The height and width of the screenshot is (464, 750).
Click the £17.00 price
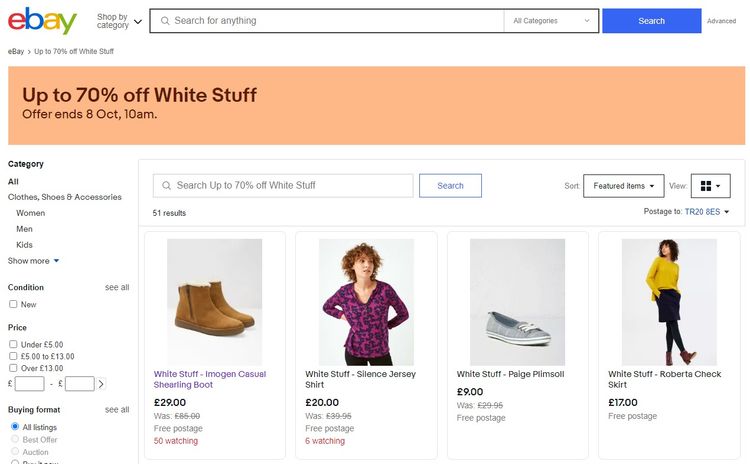(x=623, y=403)
